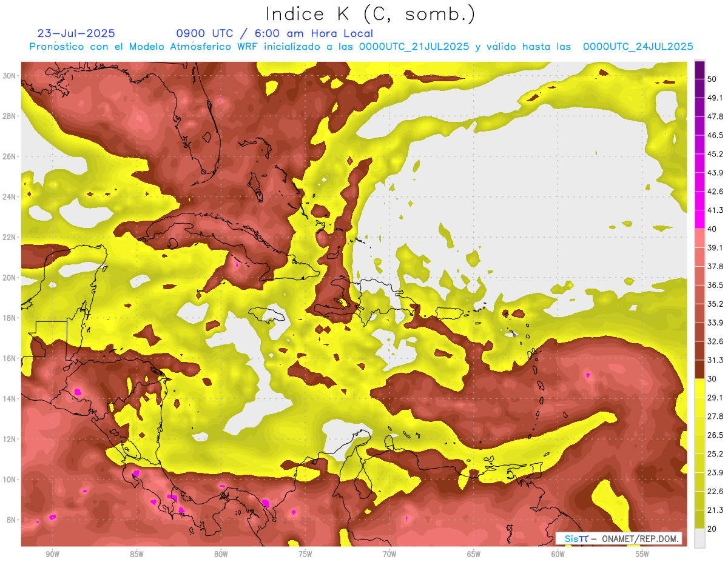Click the olive segment between 20 and 21.3
This screenshot has width=728, height=562.
tap(699, 519)
